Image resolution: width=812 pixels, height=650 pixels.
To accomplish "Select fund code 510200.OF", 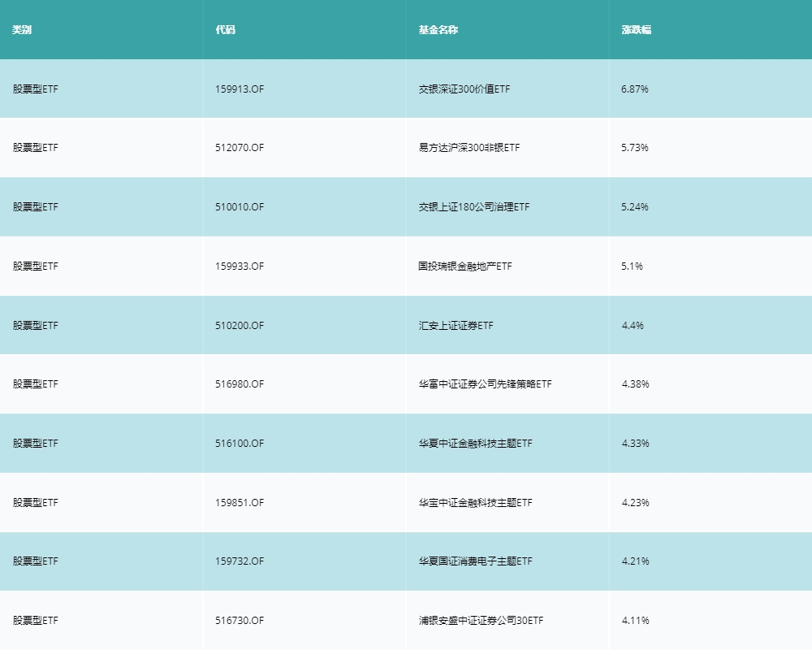I will tap(240, 326).
